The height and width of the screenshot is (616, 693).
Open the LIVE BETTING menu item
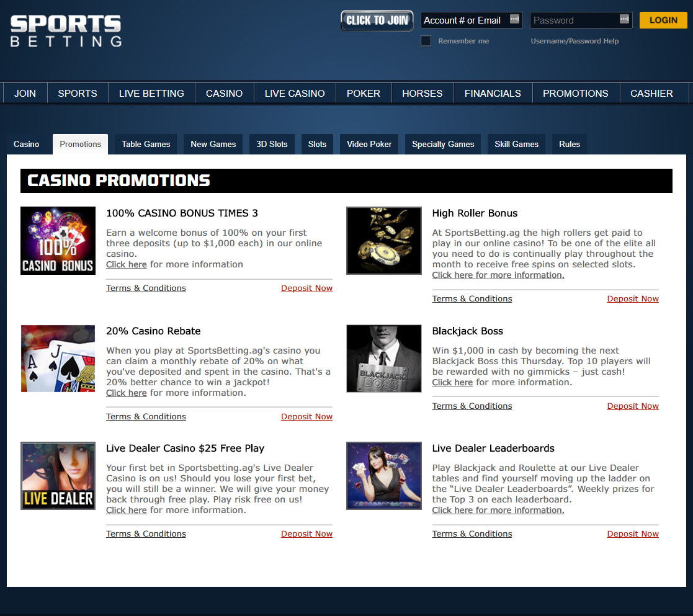pyautogui.click(x=151, y=93)
